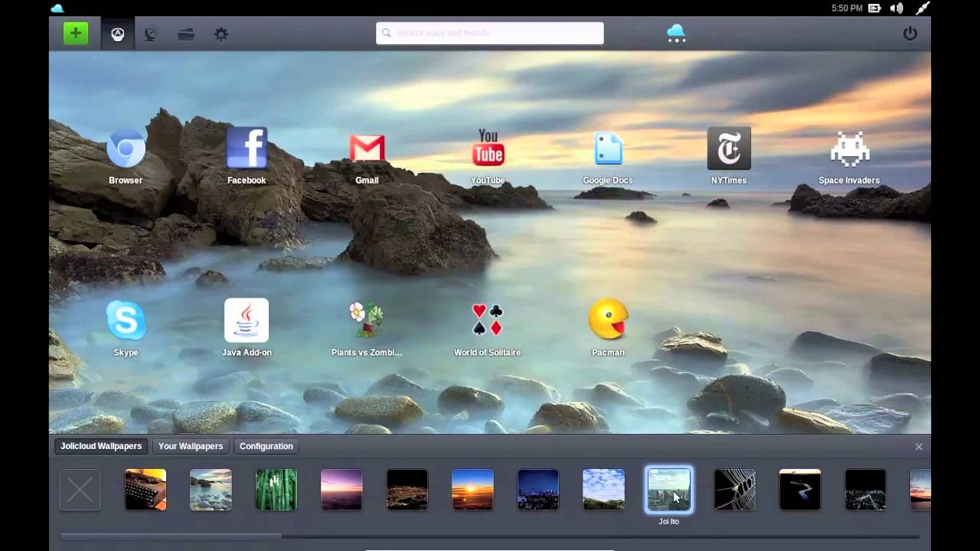Choose the rocky seashore wallpaper thumbnail
This screenshot has height=551, width=980.
[211, 490]
